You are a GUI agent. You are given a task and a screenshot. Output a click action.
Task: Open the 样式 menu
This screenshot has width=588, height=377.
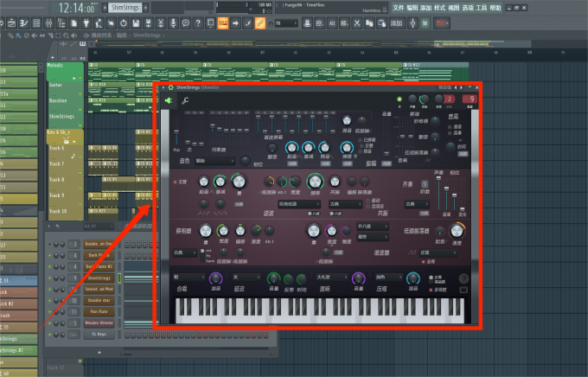[439, 8]
